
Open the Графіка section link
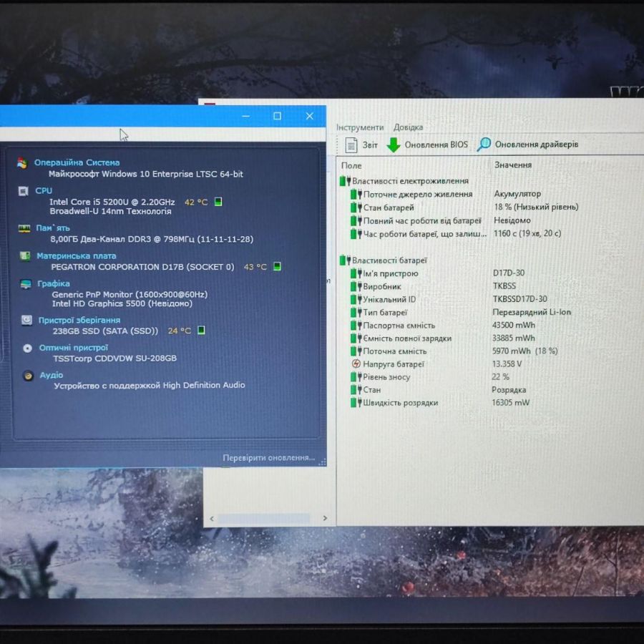tap(54, 283)
